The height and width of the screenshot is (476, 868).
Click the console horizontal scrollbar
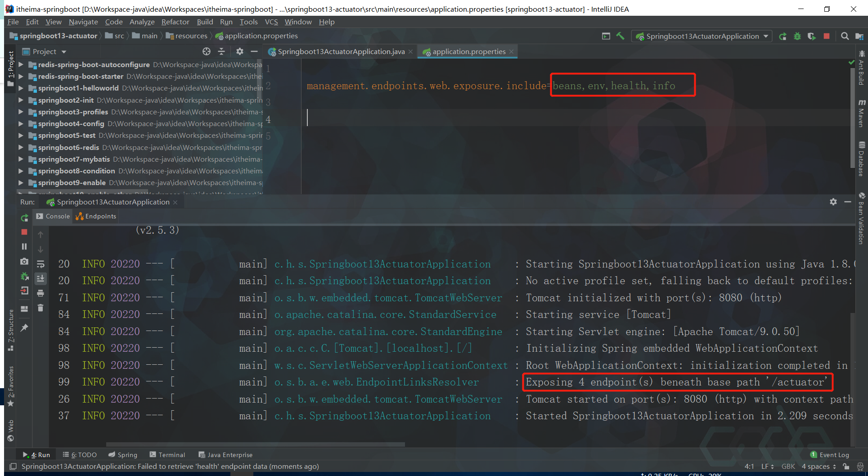[x=255, y=444]
